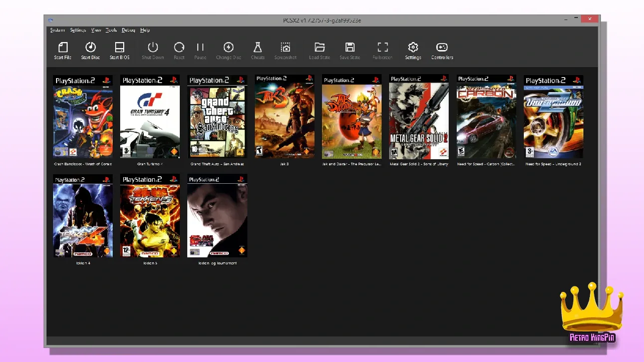Click the Start BIOS toolbar icon
The height and width of the screenshot is (362, 644).
[x=120, y=47]
